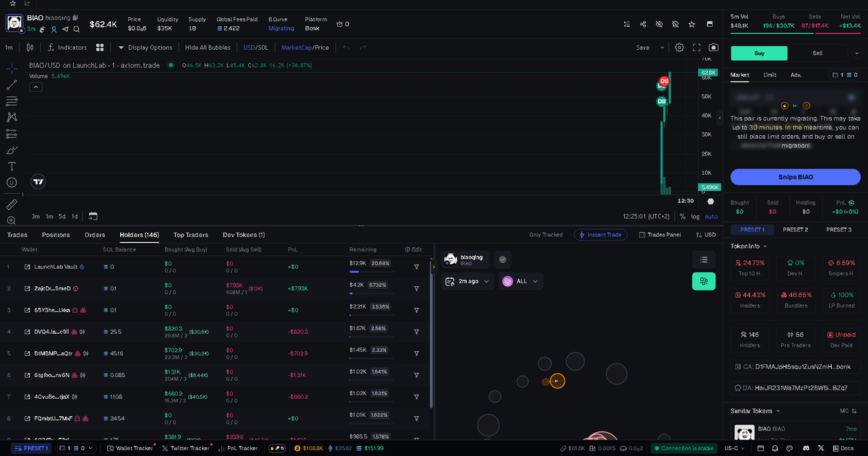Select the ruler measure tool

coord(12,205)
